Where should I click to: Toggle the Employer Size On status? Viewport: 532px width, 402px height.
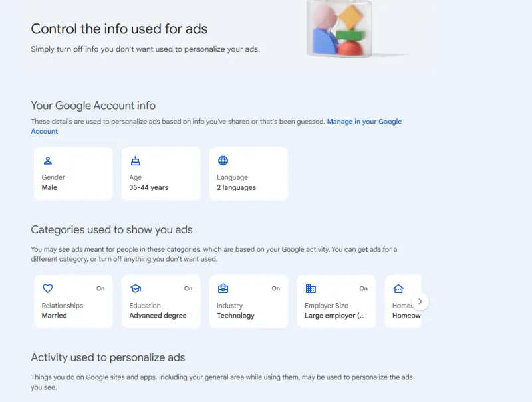tap(364, 288)
